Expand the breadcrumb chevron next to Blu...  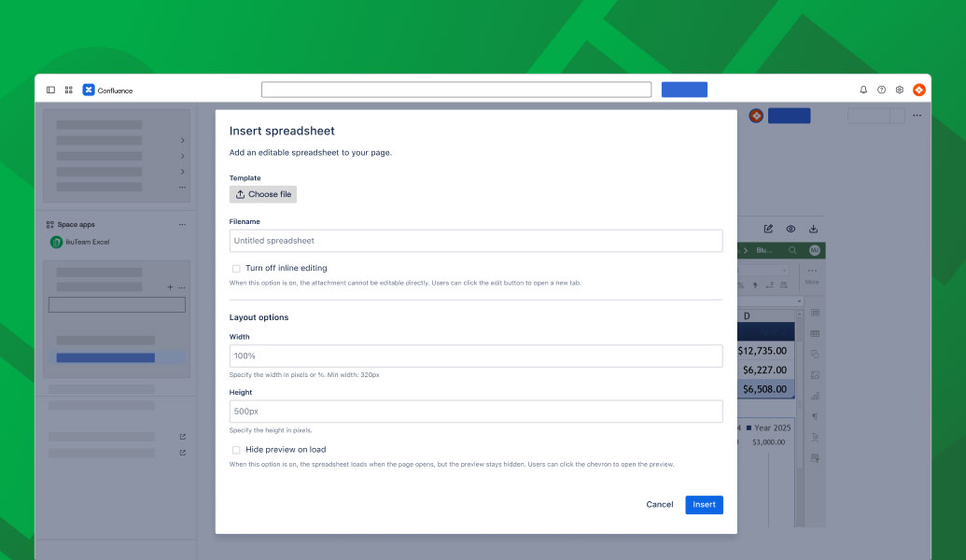point(745,250)
